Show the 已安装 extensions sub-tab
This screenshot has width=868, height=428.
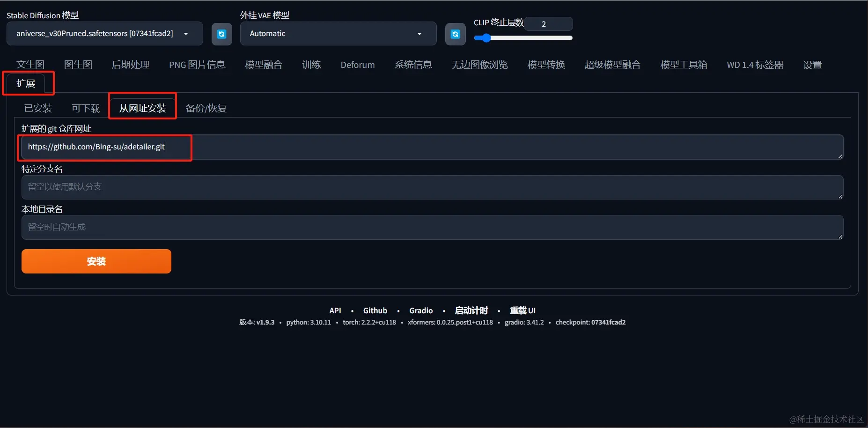38,108
